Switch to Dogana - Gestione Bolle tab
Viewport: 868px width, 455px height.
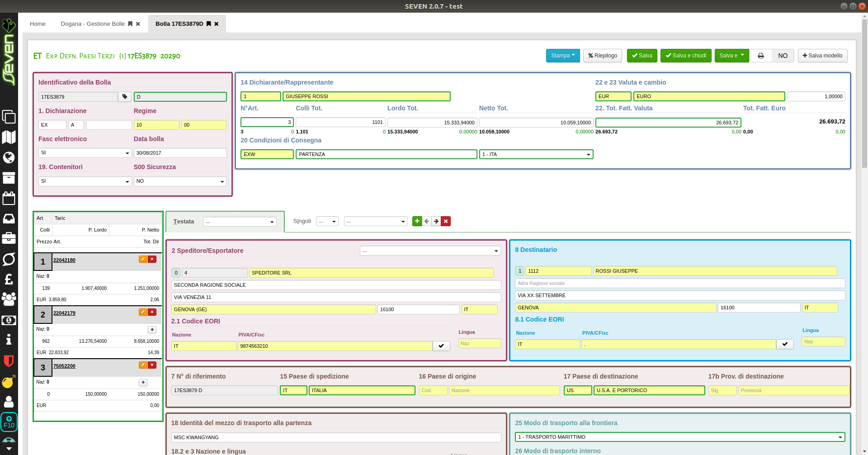[x=93, y=24]
